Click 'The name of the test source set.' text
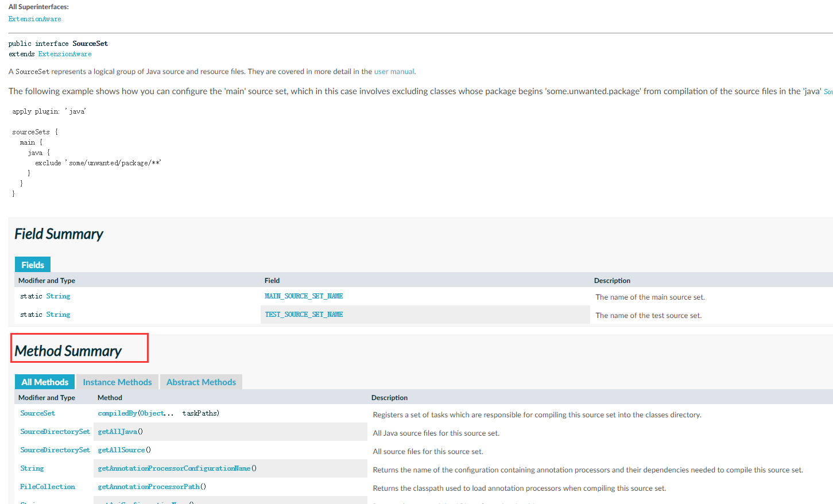 click(648, 316)
